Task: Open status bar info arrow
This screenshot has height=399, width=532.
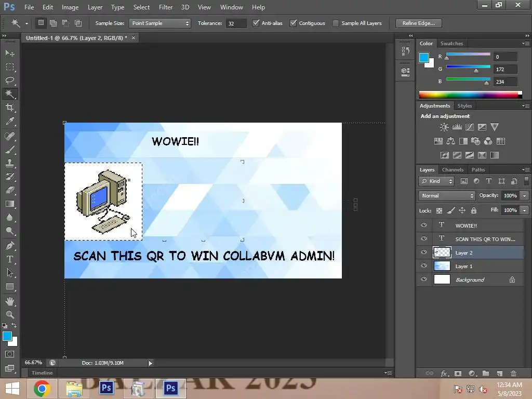Action: click(150, 363)
